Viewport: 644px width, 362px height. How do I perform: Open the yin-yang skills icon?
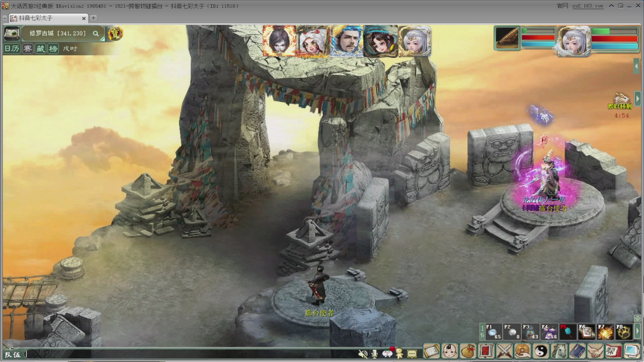click(x=540, y=351)
